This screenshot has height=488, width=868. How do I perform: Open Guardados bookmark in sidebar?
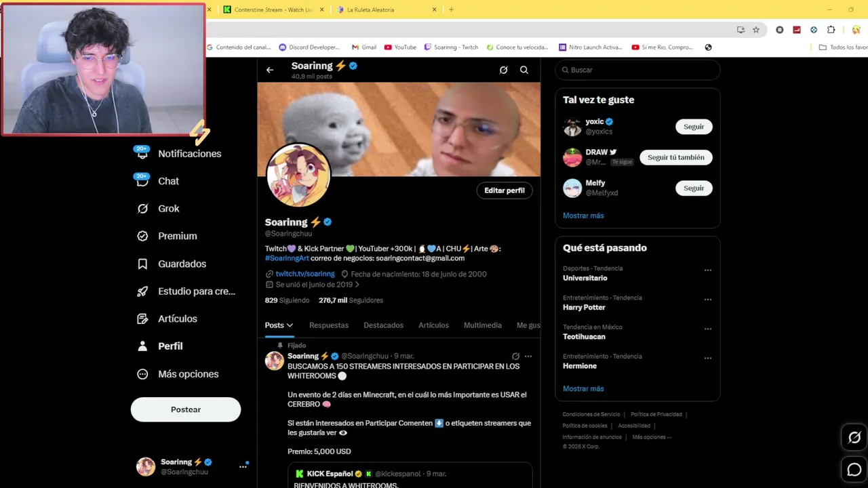click(x=142, y=264)
